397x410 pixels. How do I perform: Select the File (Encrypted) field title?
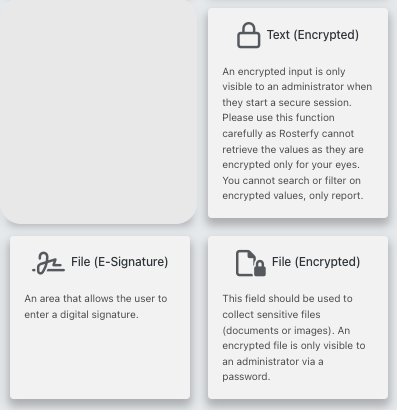pos(316,262)
